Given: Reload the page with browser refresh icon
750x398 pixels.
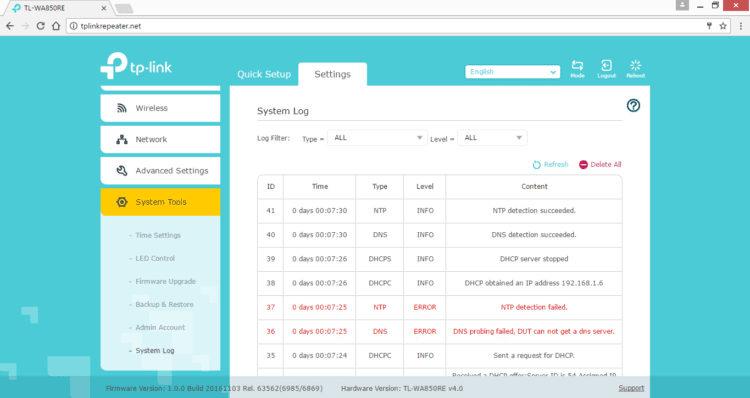Looking at the screenshot, I should point(41,26).
